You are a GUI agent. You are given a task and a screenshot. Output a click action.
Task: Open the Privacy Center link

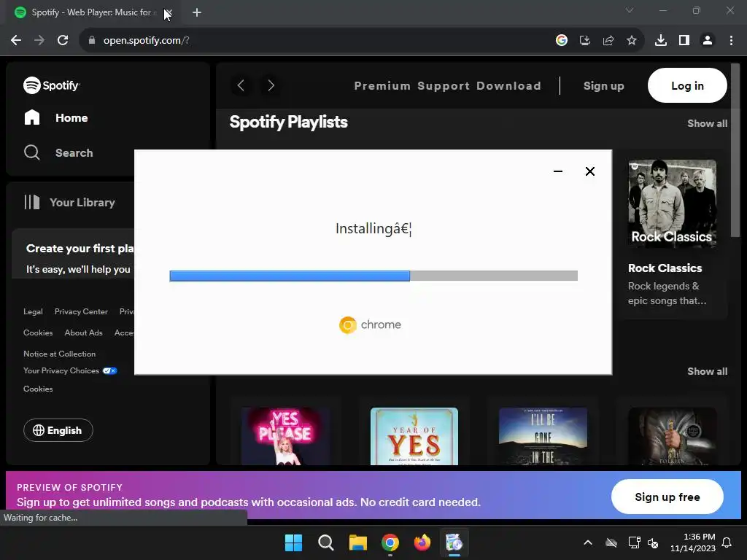tap(81, 311)
